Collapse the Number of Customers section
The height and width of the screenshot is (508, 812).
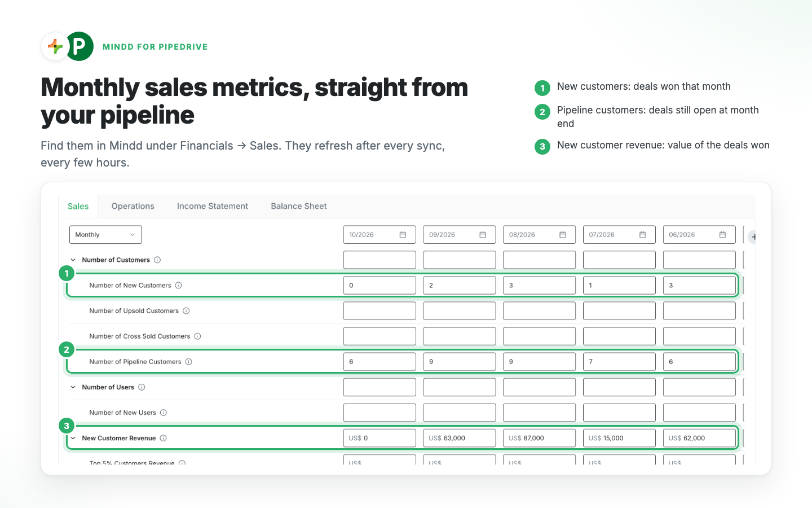tap(73, 260)
